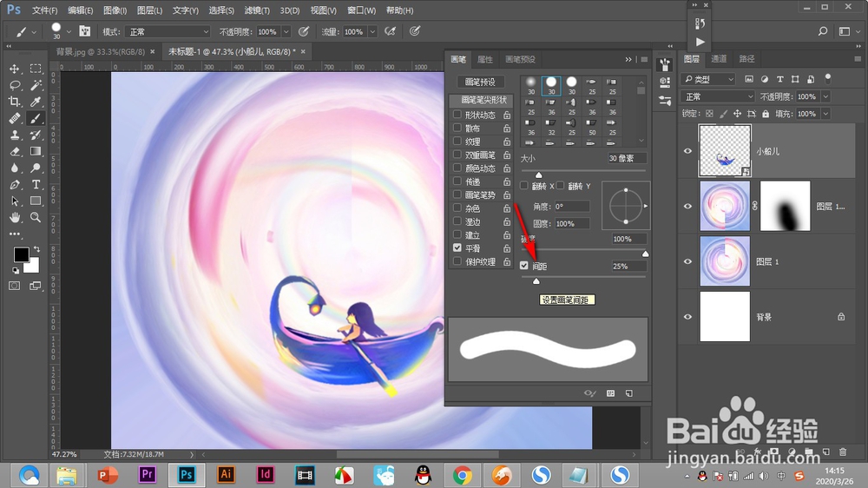Select the Hand tool
Screen dimensions: 868x488
click(x=15, y=217)
